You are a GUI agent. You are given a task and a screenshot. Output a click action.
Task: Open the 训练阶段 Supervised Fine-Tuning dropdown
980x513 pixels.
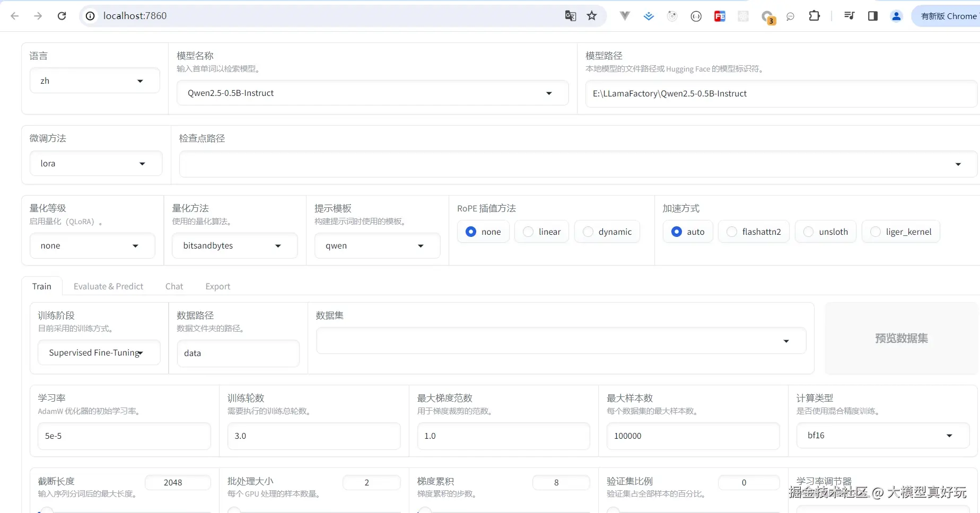[x=99, y=352]
